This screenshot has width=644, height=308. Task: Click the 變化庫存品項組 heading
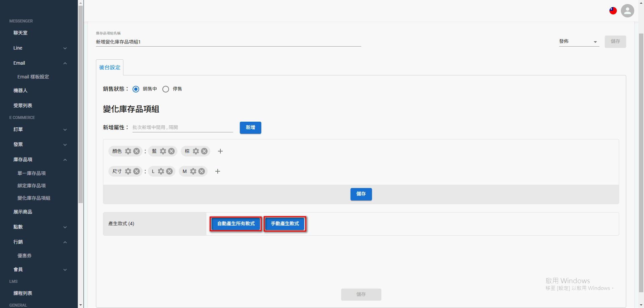point(131,109)
